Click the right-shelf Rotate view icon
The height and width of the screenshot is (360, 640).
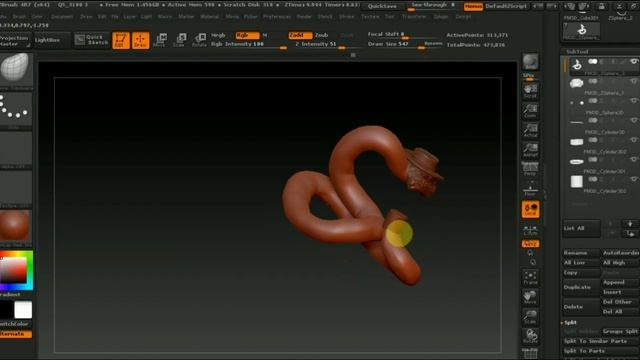tap(531, 336)
